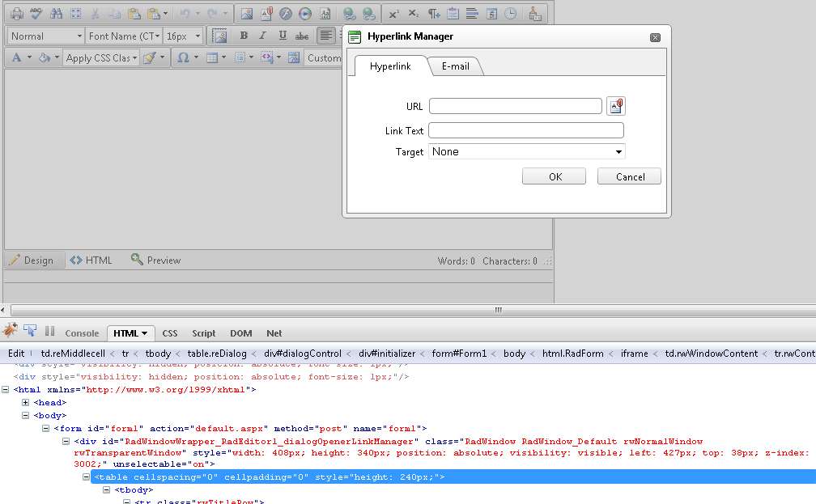Open the Template Manager icon
The width and height of the screenshot is (816, 504).
325,14
